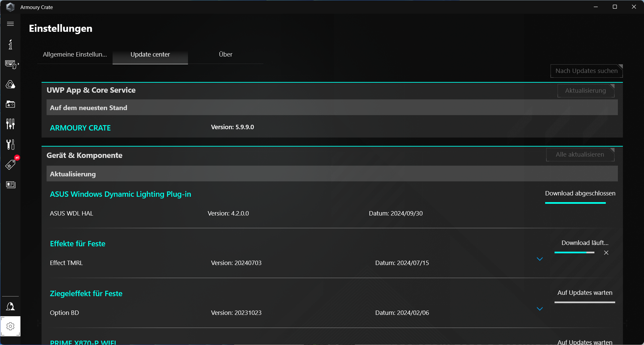The width and height of the screenshot is (644, 345).
Task: Click the Option BD text
Action: [x=64, y=313]
